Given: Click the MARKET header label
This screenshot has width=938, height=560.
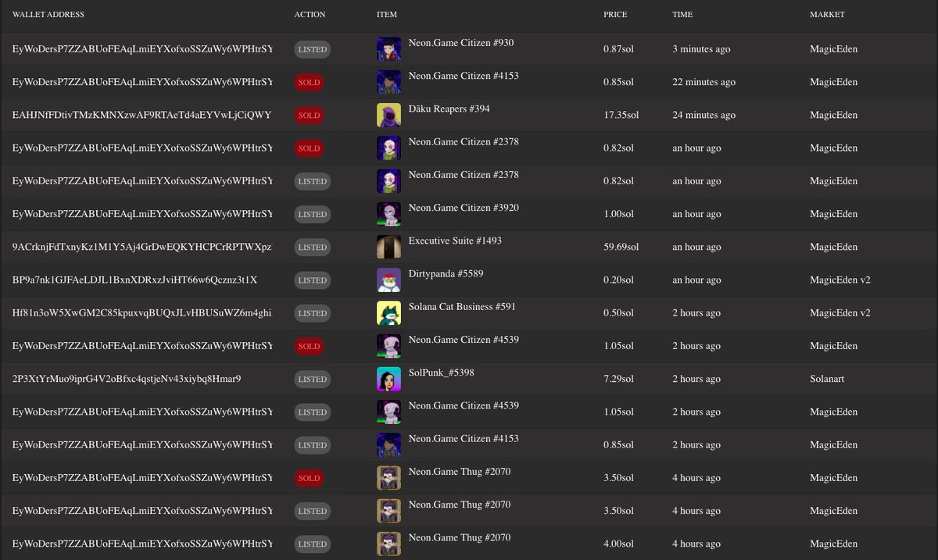Looking at the screenshot, I should coord(826,14).
